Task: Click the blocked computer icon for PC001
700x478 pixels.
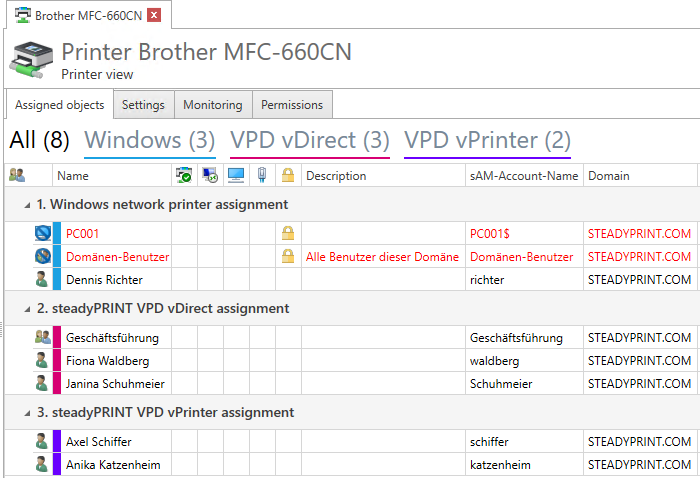Action: (43, 233)
